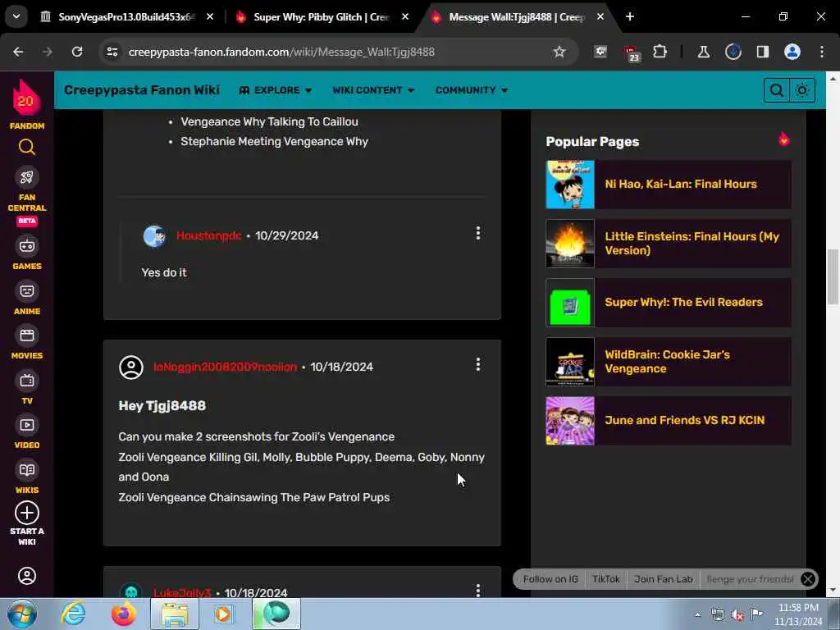Toggle the browser side panel icon

point(763,52)
